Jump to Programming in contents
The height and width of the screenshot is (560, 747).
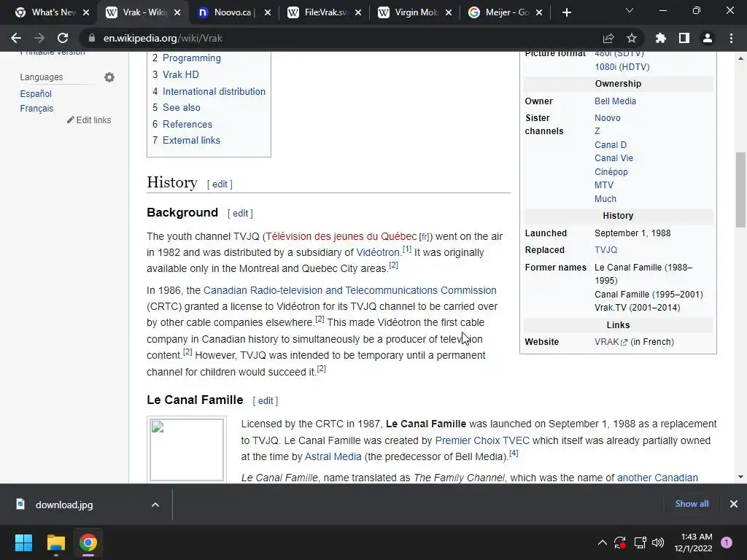[192, 58]
